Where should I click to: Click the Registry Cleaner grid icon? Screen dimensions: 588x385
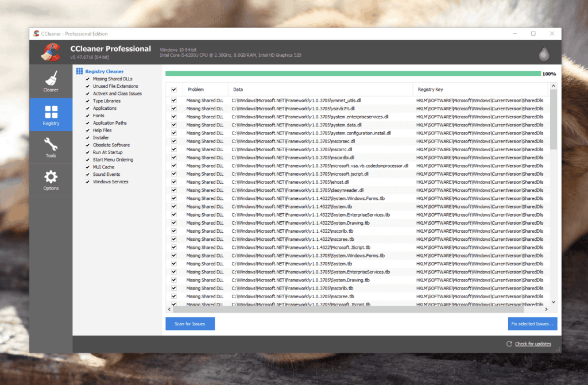click(x=79, y=71)
